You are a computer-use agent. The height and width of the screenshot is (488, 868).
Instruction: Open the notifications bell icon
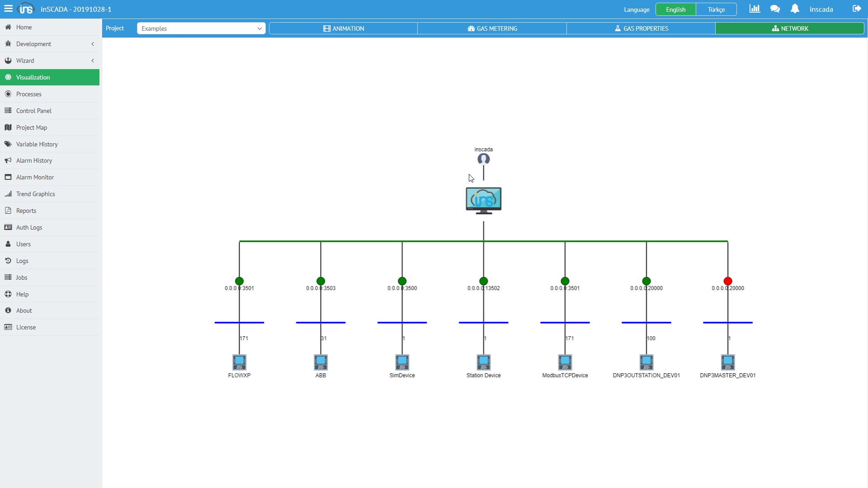pos(795,9)
